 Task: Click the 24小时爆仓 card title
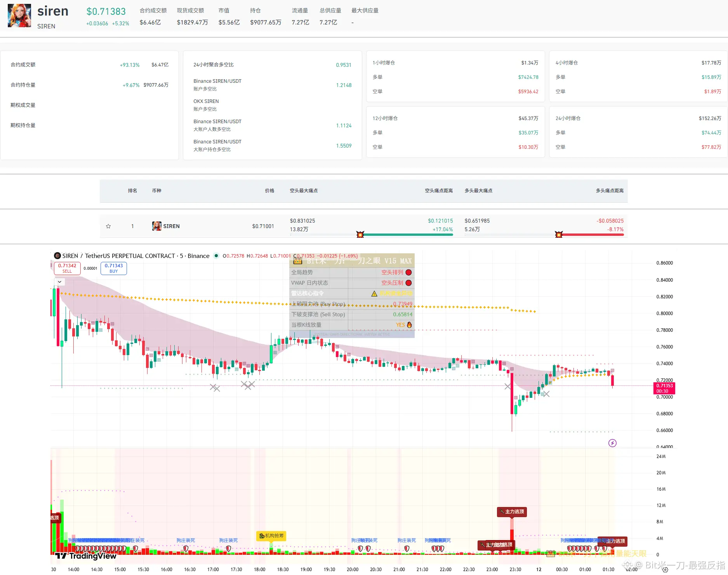click(568, 118)
